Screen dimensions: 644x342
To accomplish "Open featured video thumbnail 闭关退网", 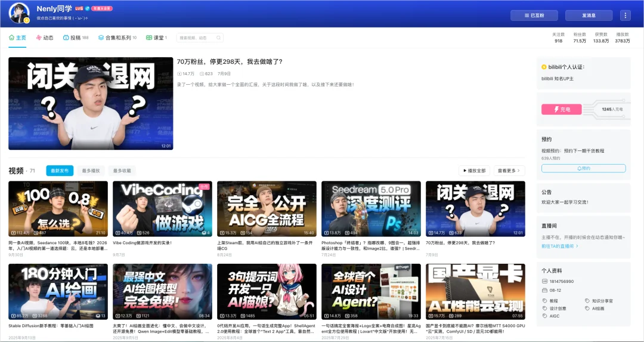I will [91, 104].
